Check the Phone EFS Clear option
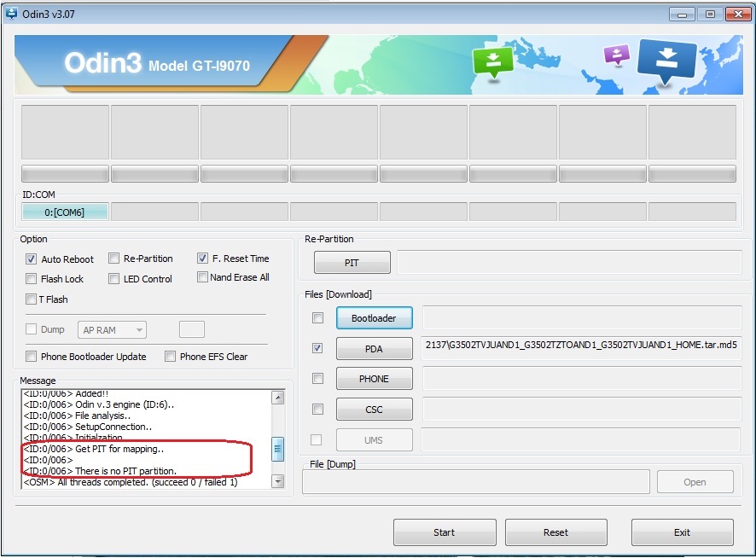Viewport: 756px width, 558px height. [170, 357]
